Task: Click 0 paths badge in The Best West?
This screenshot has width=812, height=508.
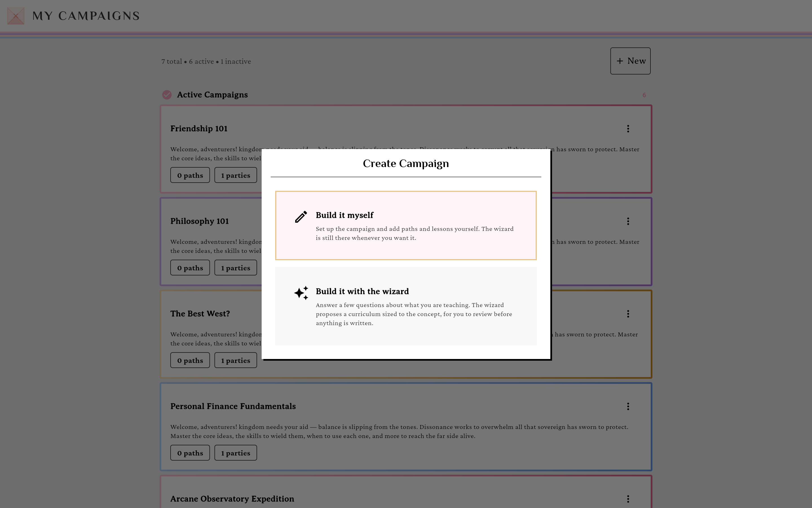Action: (190, 360)
